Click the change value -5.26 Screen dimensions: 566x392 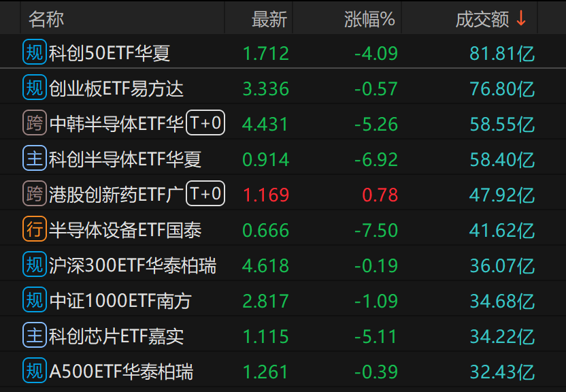coord(376,124)
